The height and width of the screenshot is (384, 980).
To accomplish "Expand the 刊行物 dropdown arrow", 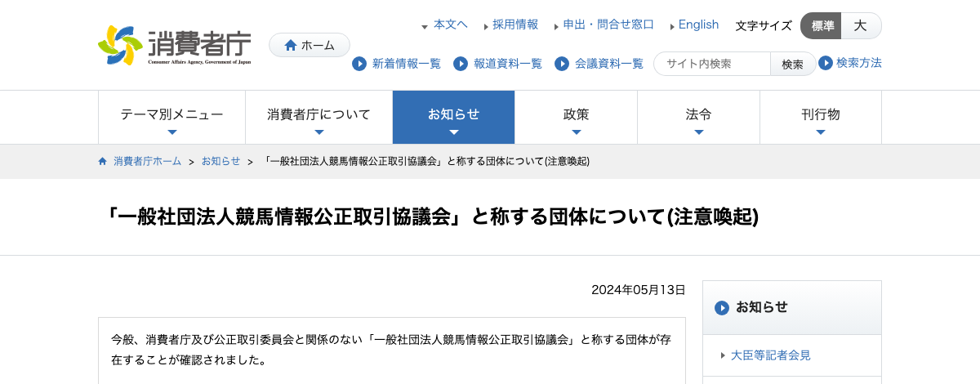I will pyautogui.click(x=821, y=132).
